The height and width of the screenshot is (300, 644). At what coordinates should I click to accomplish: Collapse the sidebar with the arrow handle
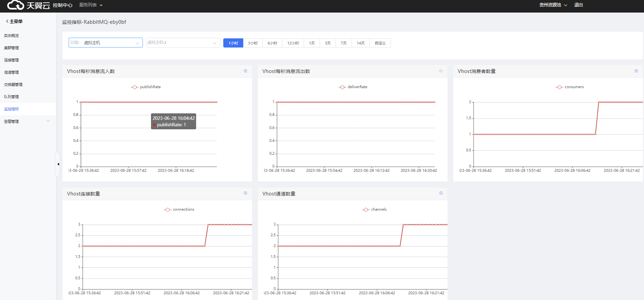tap(58, 164)
